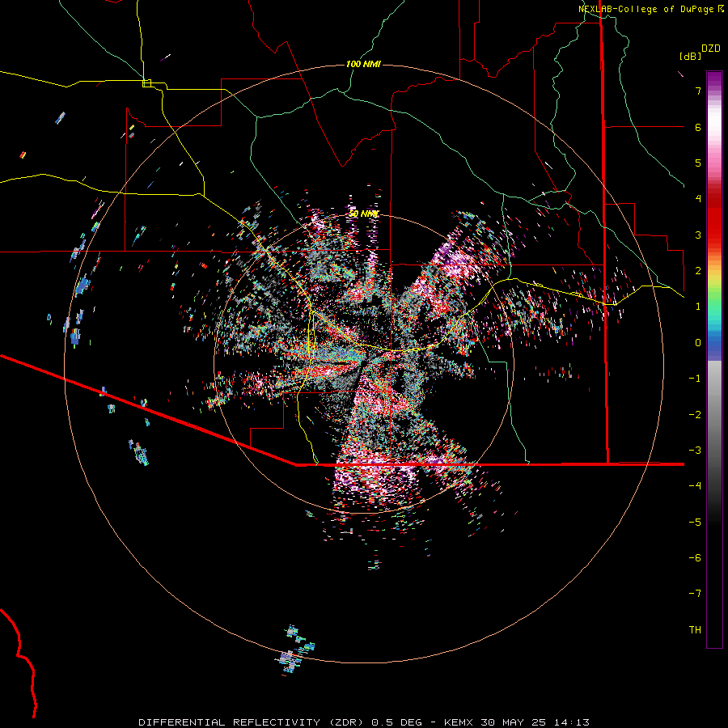Click the scale value -7 label
The height and width of the screenshot is (728, 728).
[695, 594]
